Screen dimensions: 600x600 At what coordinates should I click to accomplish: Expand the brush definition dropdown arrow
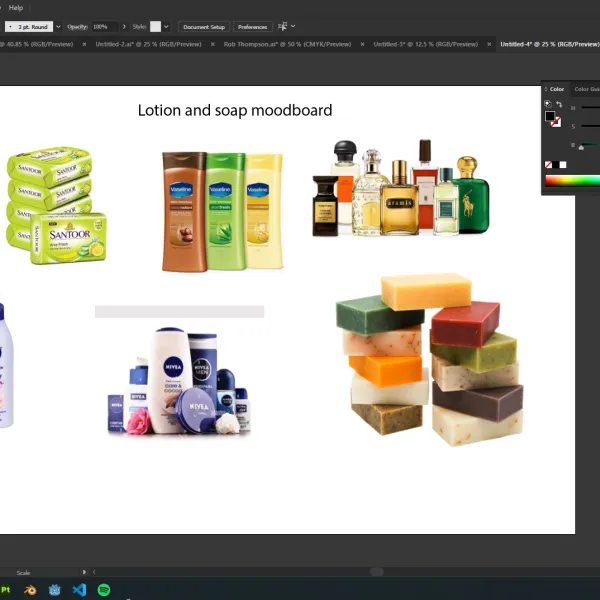point(58,27)
